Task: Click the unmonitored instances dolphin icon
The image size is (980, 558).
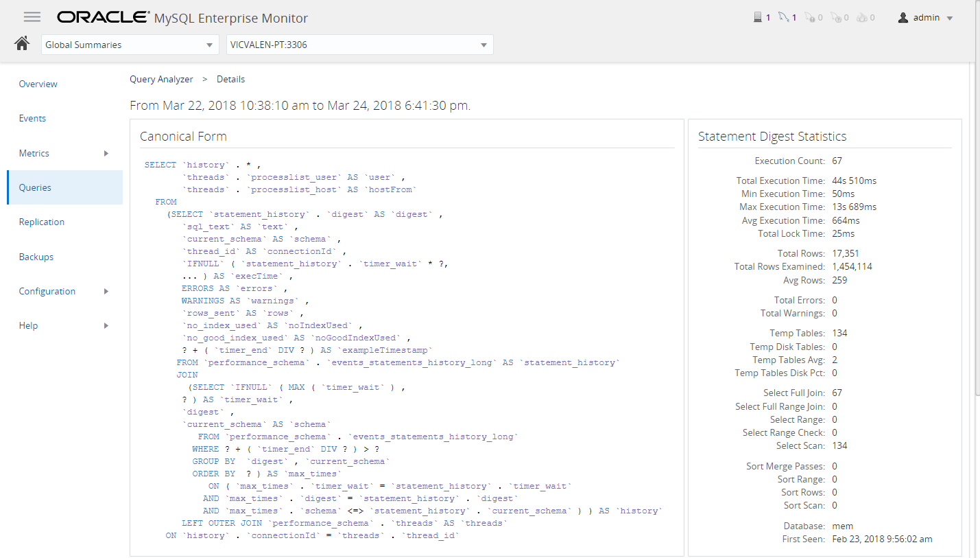Action: [837, 17]
